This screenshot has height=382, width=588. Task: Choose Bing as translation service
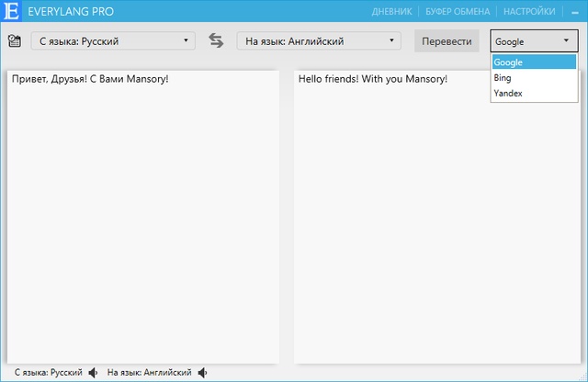tap(533, 78)
